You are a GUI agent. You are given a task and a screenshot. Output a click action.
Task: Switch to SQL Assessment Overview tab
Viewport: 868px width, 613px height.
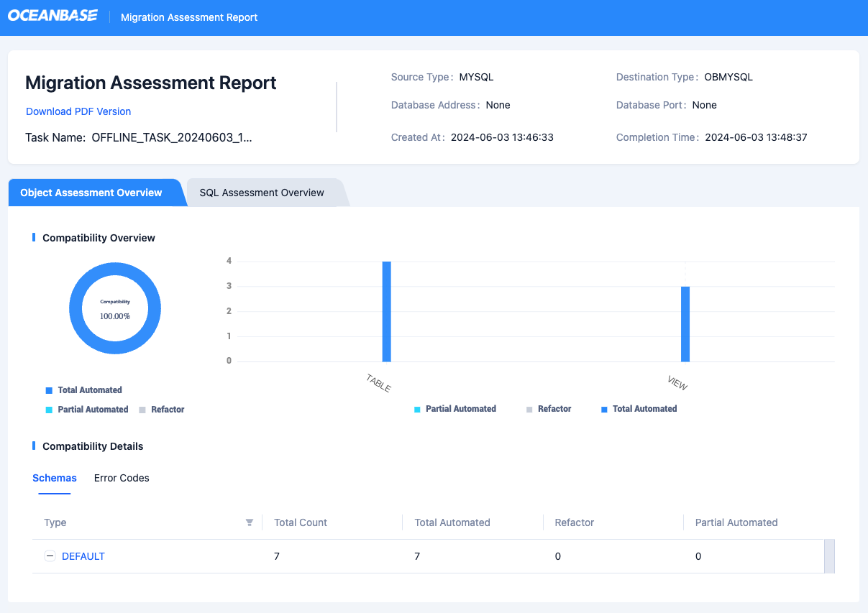[262, 193]
